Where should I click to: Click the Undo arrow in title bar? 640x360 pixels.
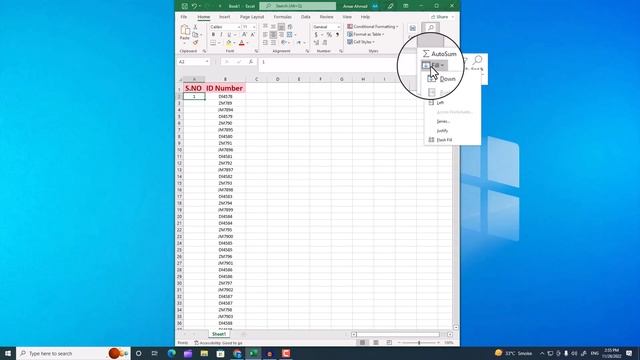click(x=194, y=6)
